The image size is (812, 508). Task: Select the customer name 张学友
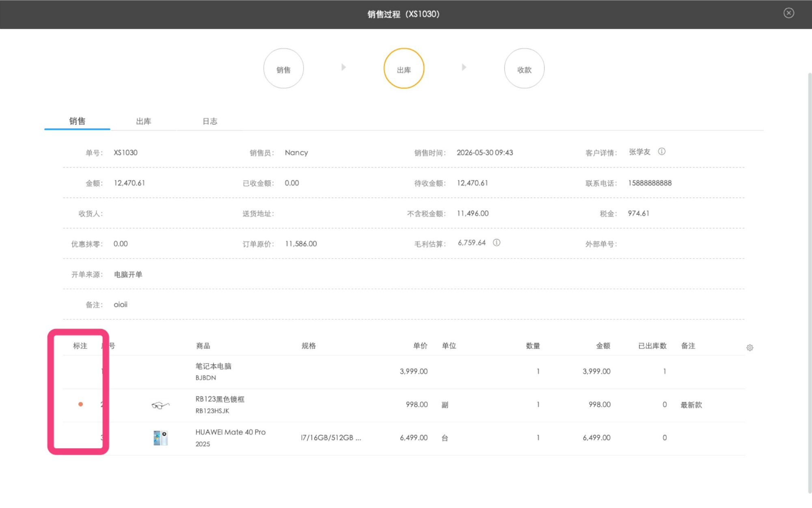pyautogui.click(x=639, y=152)
